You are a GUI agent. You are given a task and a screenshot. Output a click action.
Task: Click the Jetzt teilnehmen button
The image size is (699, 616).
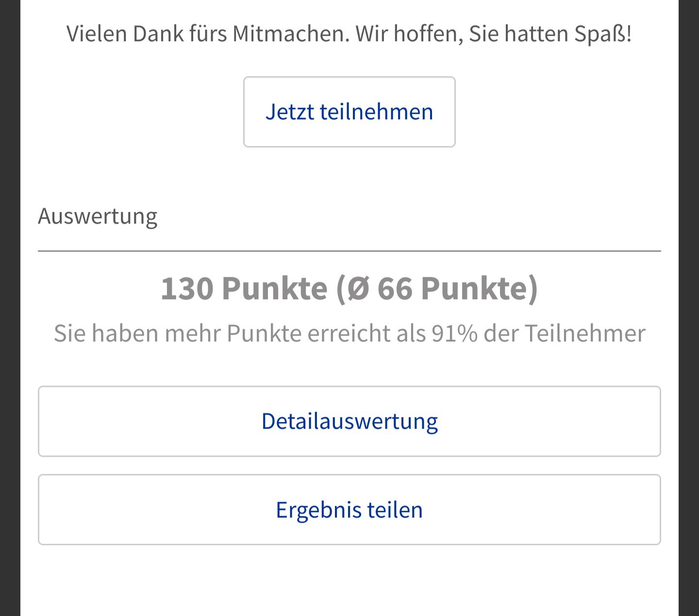tap(349, 112)
